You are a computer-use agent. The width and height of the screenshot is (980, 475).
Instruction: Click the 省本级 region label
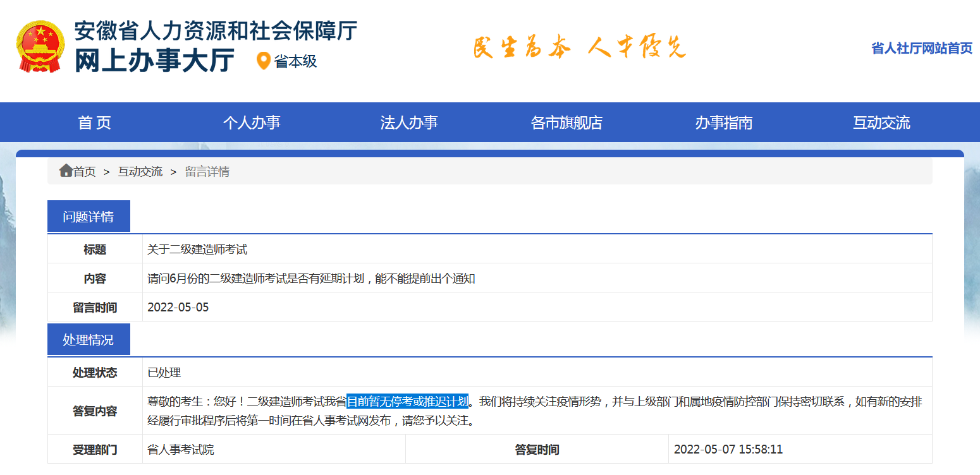tap(295, 61)
